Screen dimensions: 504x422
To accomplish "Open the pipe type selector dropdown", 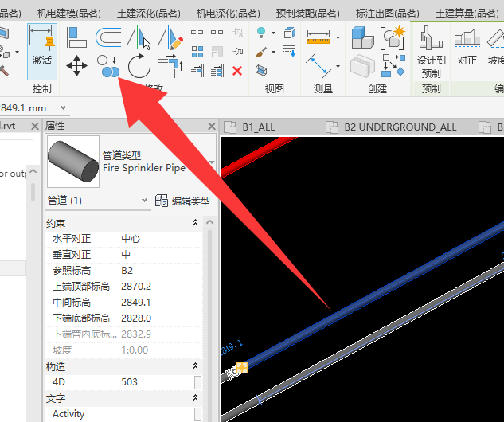I will coord(212,162).
